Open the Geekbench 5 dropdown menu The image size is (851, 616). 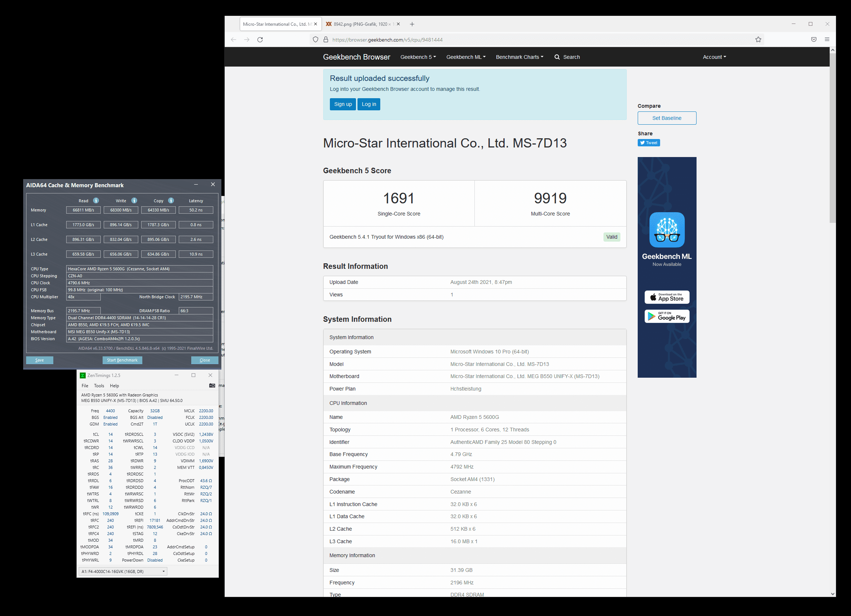click(418, 57)
